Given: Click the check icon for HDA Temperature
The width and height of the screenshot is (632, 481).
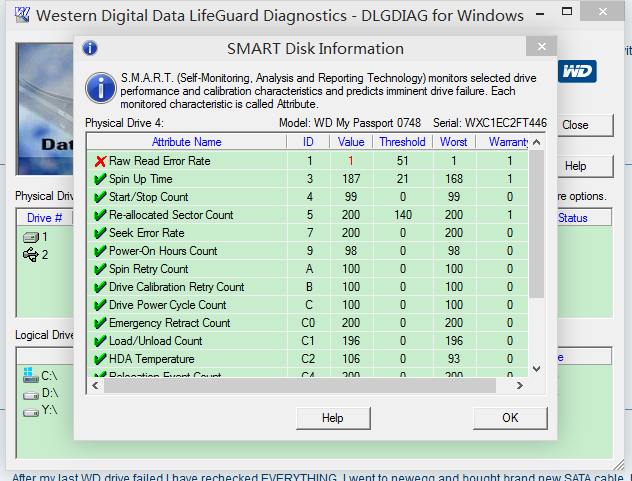Looking at the screenshot, I should click(x=100, y=359).
